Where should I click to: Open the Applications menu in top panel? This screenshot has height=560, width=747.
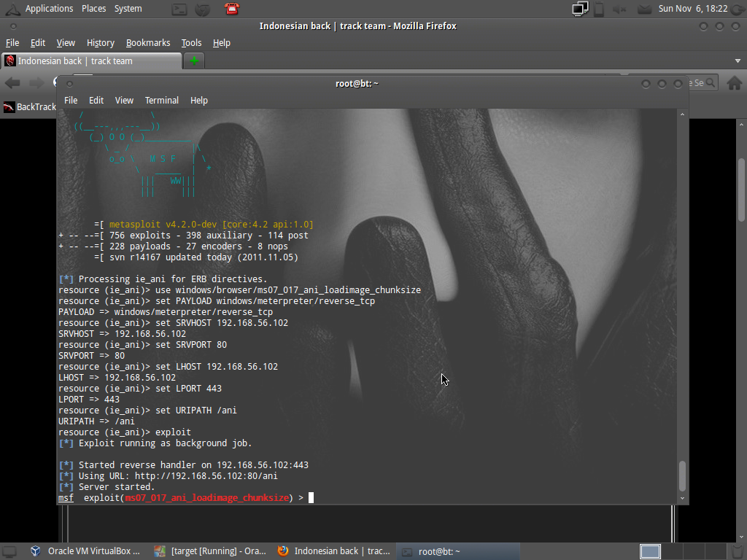pos(49,9)
